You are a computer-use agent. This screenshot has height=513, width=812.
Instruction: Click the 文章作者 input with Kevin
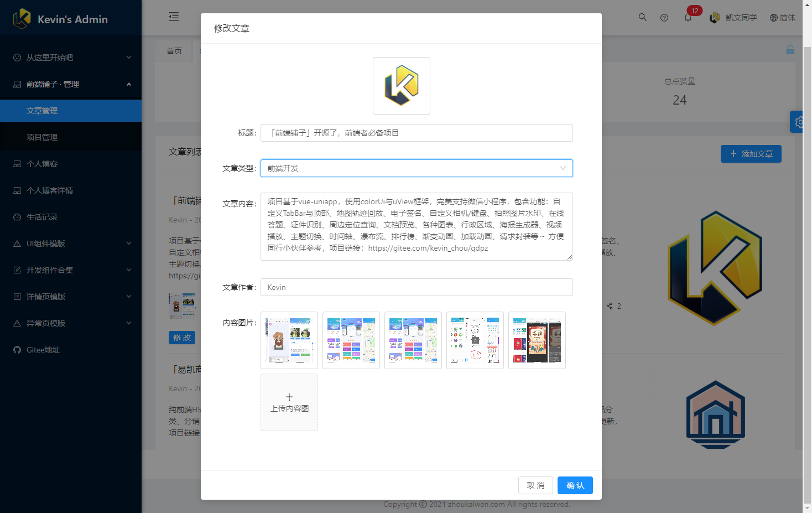(x=417, y=287)
